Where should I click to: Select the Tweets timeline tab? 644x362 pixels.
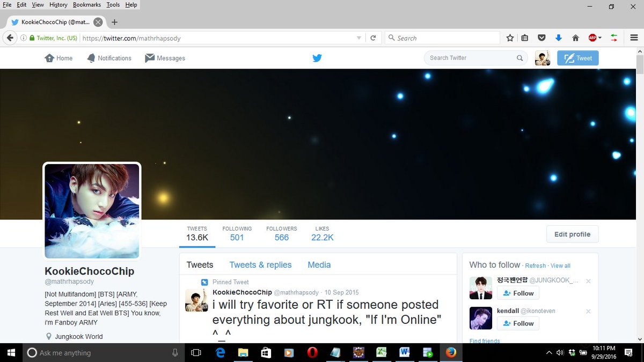click(x=200, y=265)
